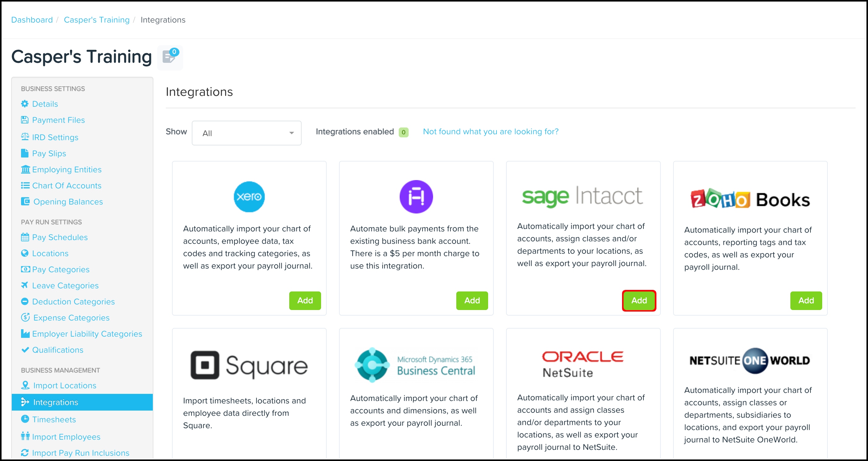Navigate to Dashboard breadcrumb
This screenshot has height=461, width=868.
click(32, 20)
